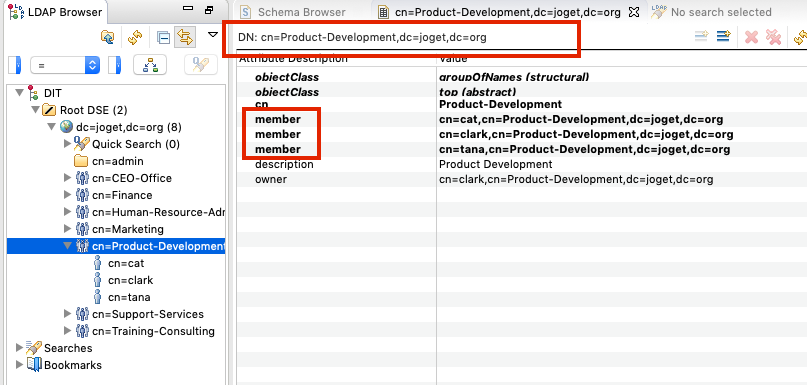
Task: Click the Refresh icon in LDAP Browser toolbar
Action: pyautogui.click(x=135, y=37)
